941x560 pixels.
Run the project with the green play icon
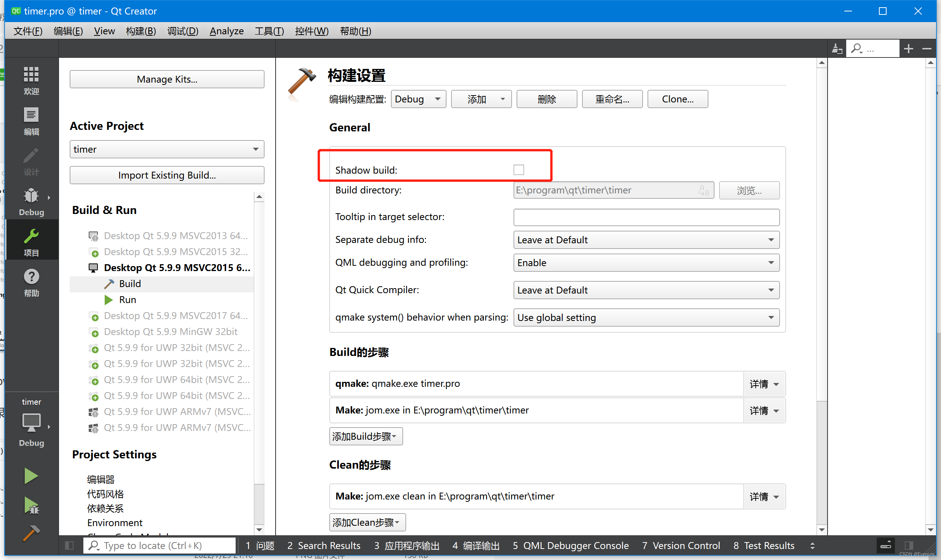[x=31, y=475]
